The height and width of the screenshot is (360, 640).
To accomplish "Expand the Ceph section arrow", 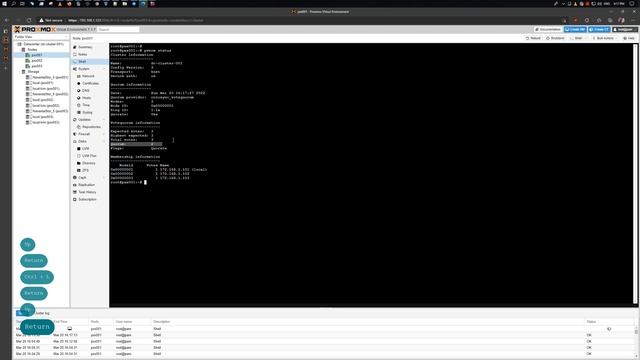I will point(104,178).
